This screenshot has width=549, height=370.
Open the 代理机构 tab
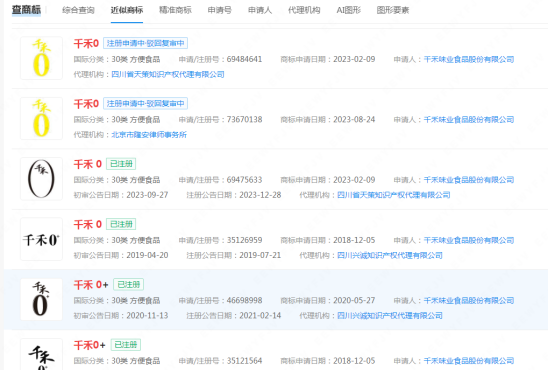pyautogui.click(x=304, y=10)
